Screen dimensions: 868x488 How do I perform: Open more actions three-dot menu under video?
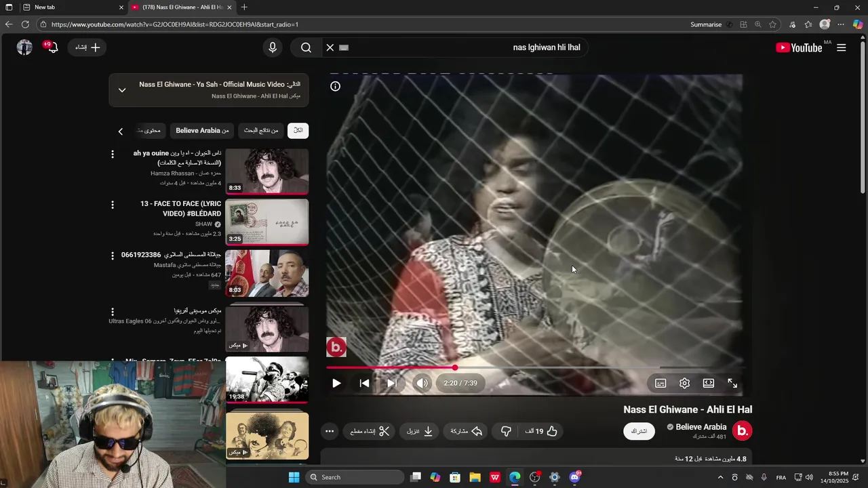(x=330, y=431)
